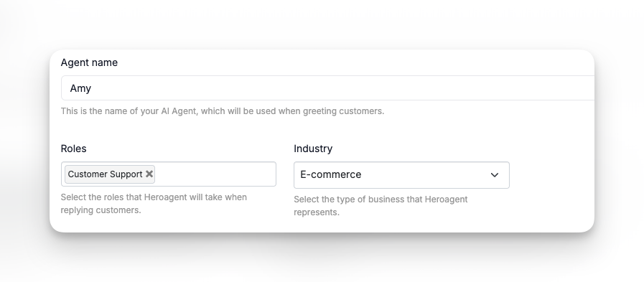The height and width of the screenshot is (282, 644).
Task: Open the E-commerce industry select box
Action: tap(401, 175)
